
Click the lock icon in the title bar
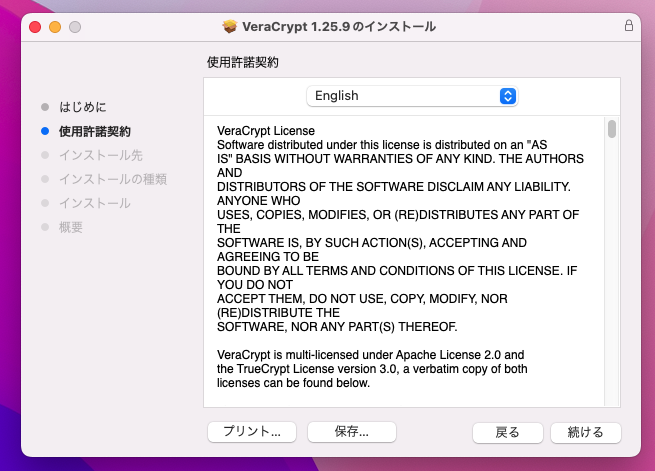628,25
